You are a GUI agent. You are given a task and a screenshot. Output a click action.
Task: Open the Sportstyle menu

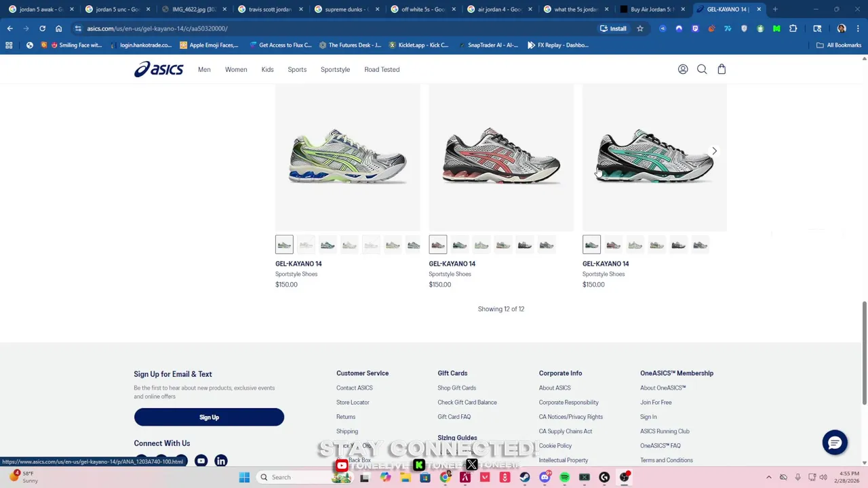pyautogui.click(x=335, y=69)
